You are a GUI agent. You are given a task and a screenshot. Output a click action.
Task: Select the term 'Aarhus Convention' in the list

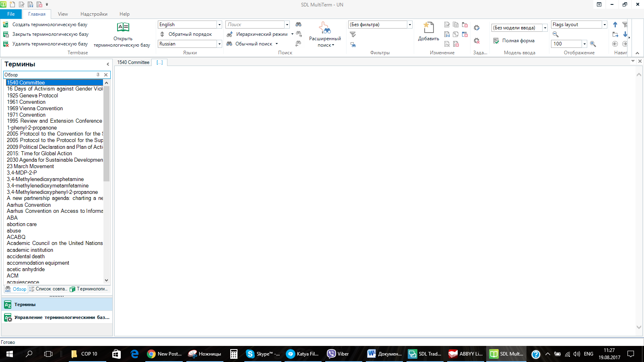click(x=29, y=205)
